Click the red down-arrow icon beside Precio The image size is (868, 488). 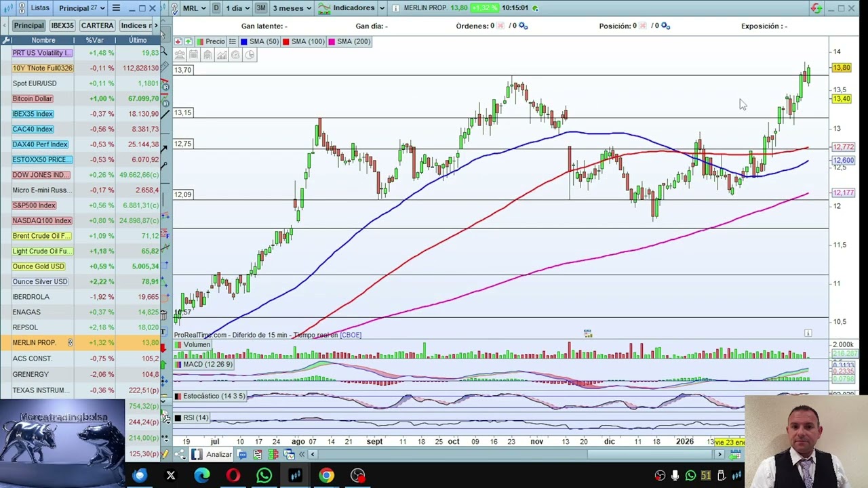pyautogui.click(x=178, y=41)
